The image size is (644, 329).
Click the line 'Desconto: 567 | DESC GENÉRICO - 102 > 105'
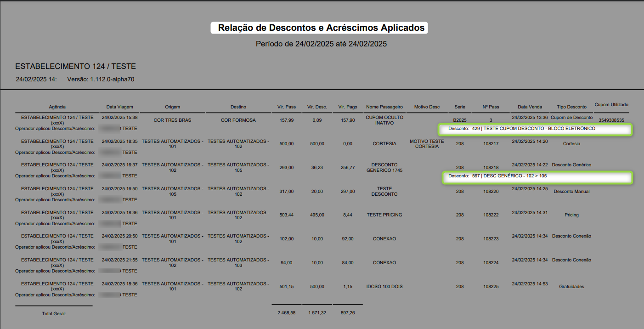[497, 176]
